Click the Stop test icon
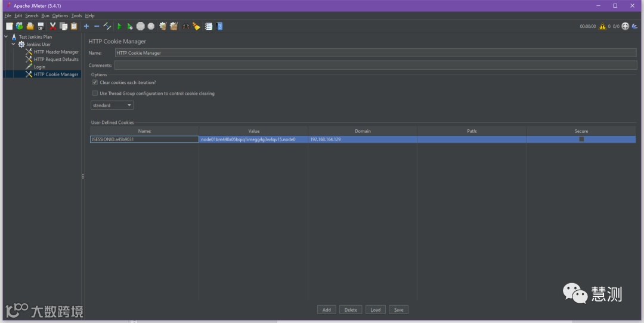 [x=141, y=26]
